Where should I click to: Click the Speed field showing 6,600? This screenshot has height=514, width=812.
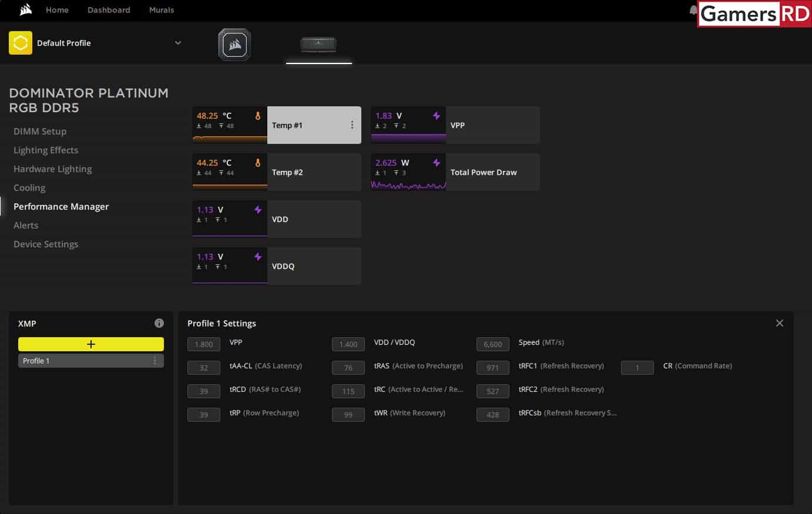click(x=493, y=344)
